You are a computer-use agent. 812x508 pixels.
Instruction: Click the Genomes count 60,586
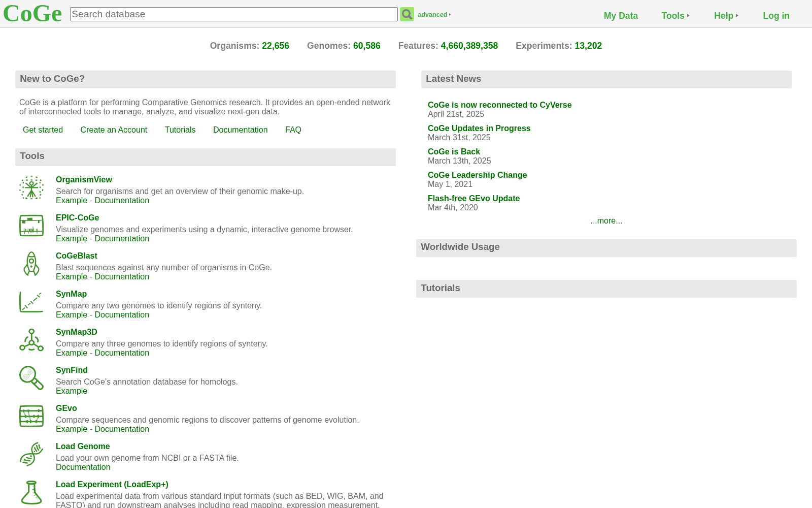coord(367,46)
